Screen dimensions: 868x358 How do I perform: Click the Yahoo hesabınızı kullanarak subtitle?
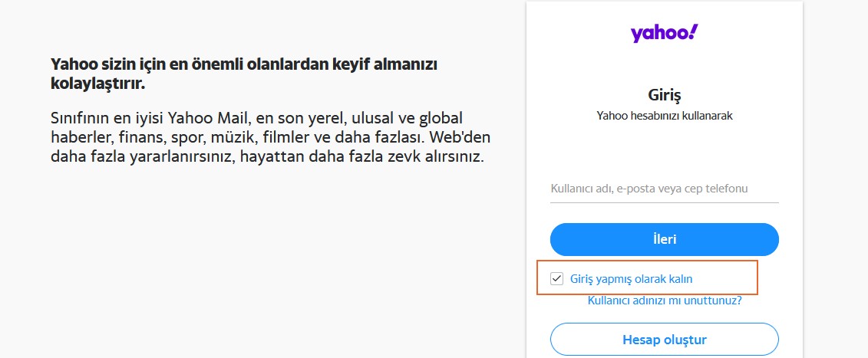[x=665, y=116]
